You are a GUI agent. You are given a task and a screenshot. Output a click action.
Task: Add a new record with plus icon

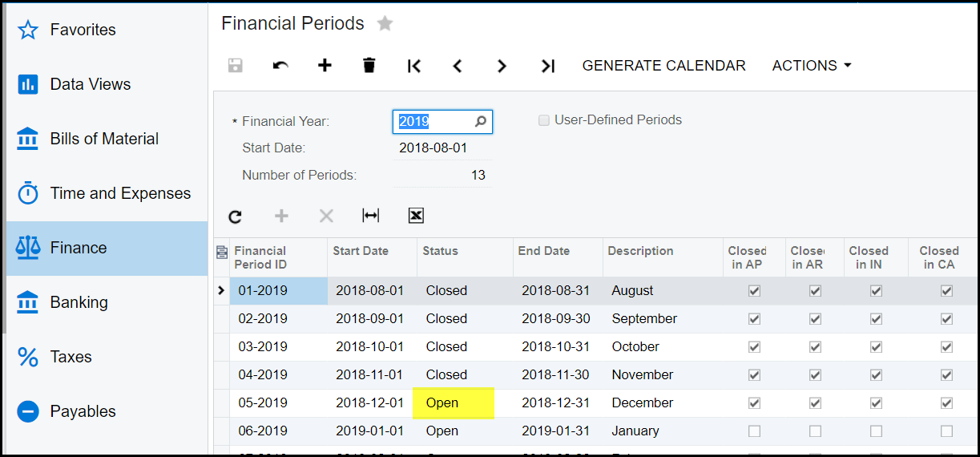point(325,66)
